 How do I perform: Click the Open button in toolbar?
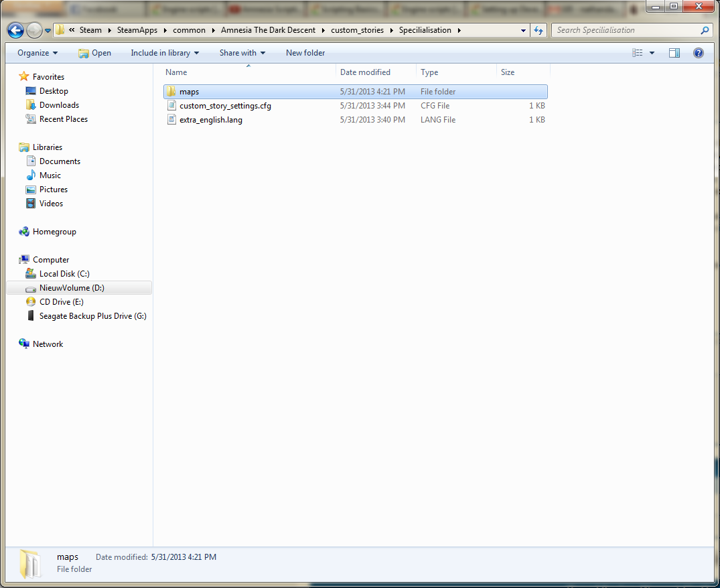[x=94, y=53]
